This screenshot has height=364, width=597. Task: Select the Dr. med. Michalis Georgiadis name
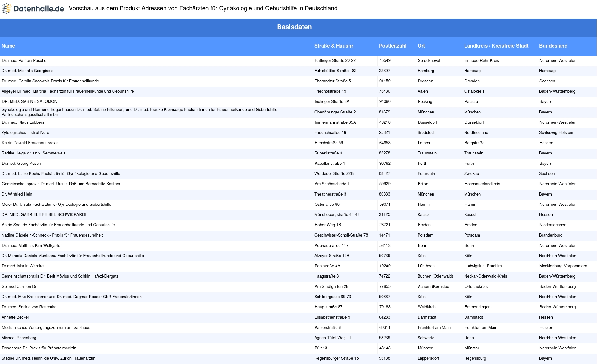pos(27,71)
